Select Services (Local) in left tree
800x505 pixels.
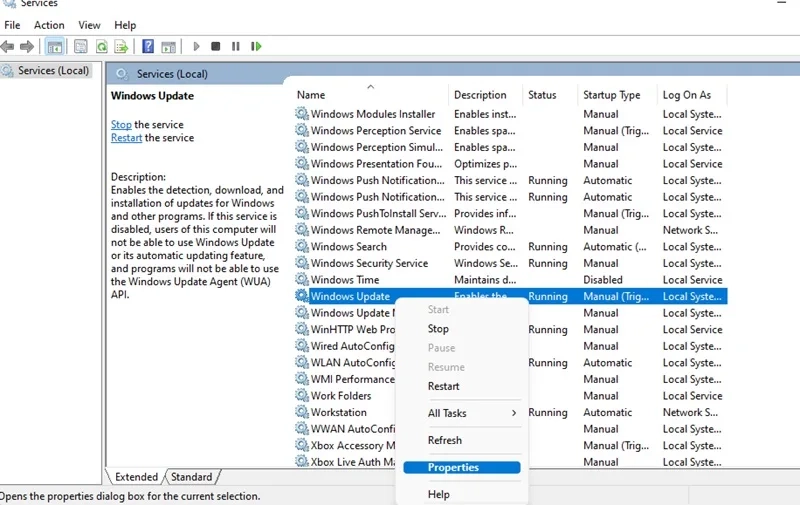coord(53,71)
